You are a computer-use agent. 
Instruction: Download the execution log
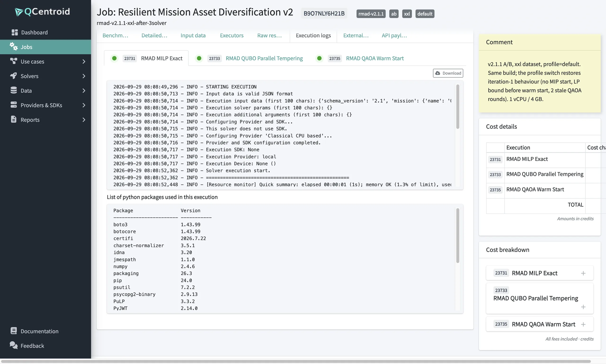point(448,73)
